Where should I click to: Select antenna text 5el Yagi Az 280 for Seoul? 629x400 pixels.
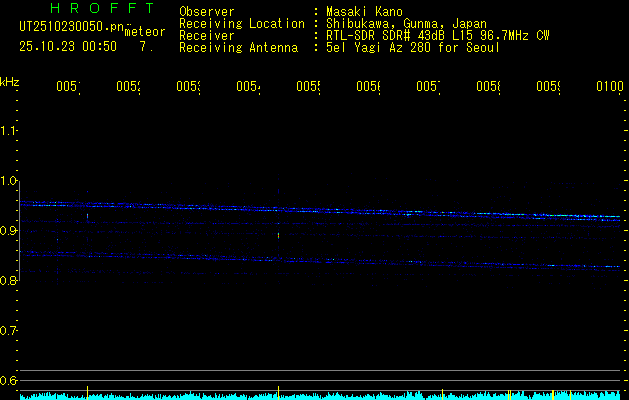pos(413,48)
